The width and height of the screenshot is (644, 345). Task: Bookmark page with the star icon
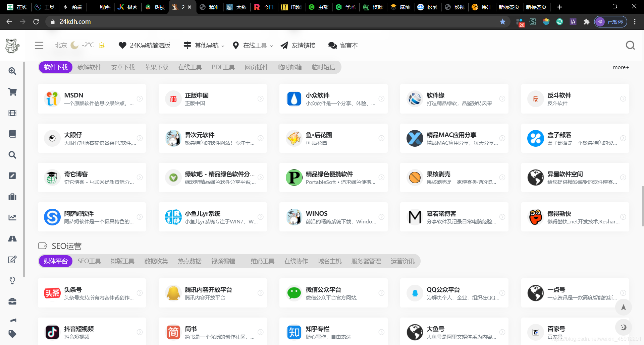pyautogui.click(x=502, y=22)
